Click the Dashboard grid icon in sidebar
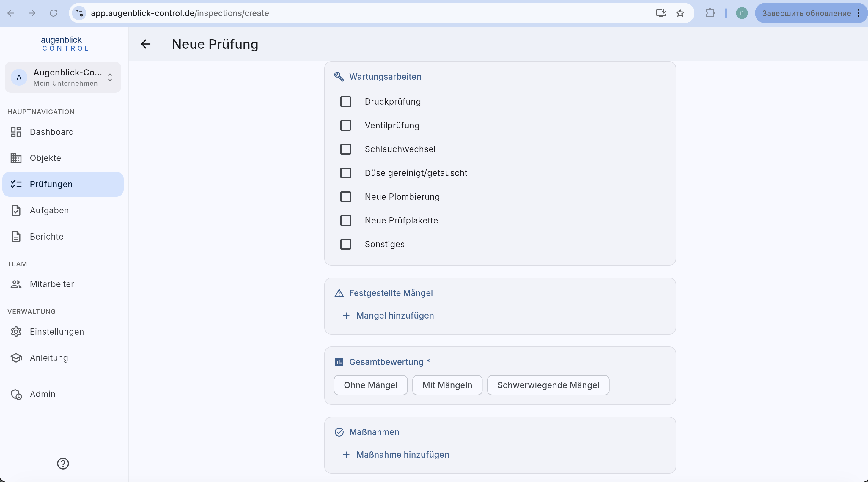The height and width of the screenshot is (482, 868). [x=16, y=132]
